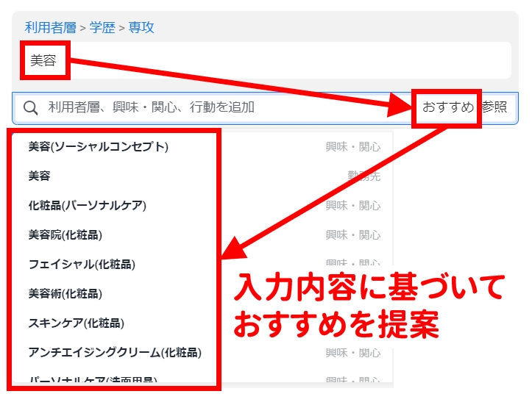Click the targeting search input field
This screenshot has height=405, width=532.
tap(221, 107)
